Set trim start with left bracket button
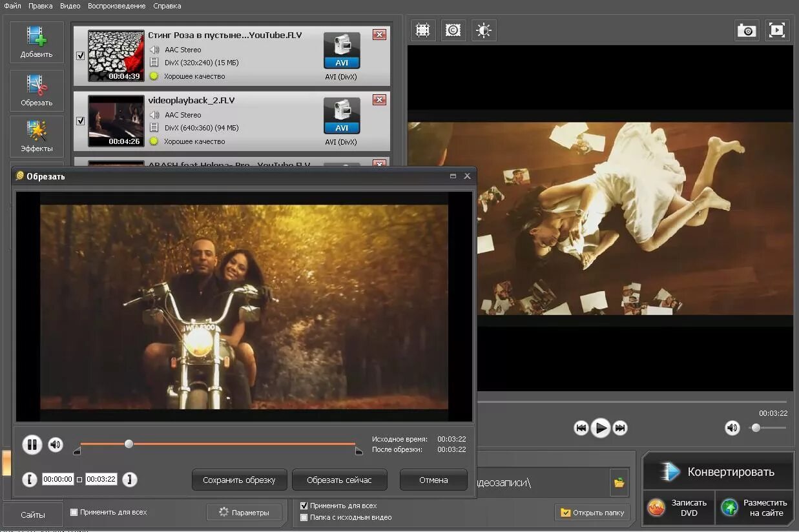The height and width of the screenshot is (532, 799). (30, 480)
